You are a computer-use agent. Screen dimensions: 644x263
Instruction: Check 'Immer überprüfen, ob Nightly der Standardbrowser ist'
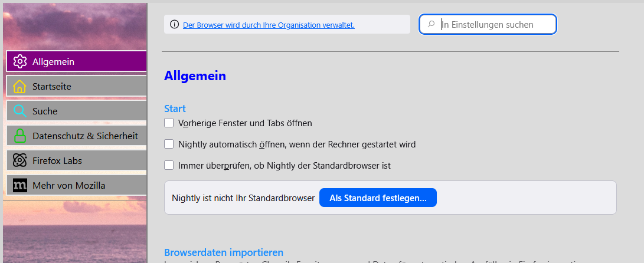(x=169, y=165)
